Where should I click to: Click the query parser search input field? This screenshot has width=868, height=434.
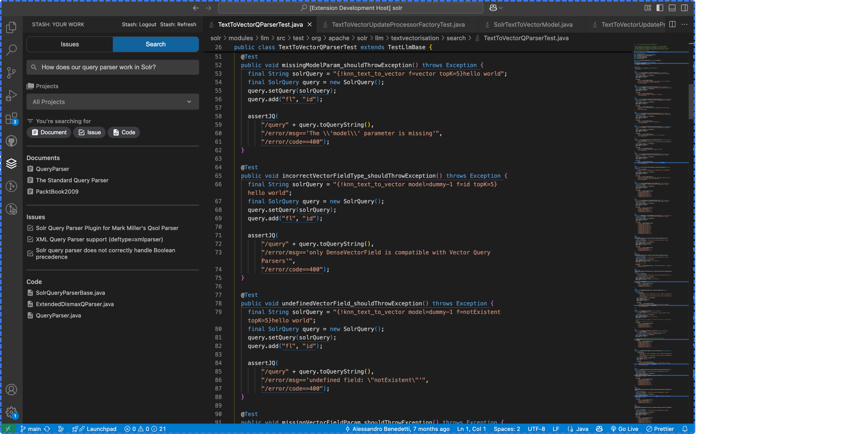pyautogui.click(x=113, y=67)
